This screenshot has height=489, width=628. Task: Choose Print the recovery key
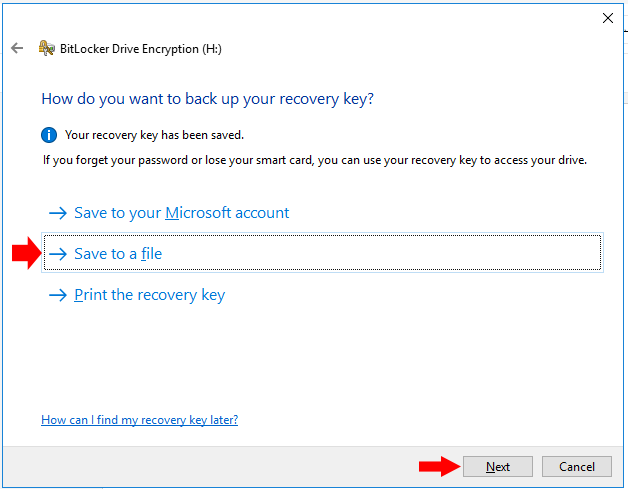pyautogui.click(x=149, y=295)
